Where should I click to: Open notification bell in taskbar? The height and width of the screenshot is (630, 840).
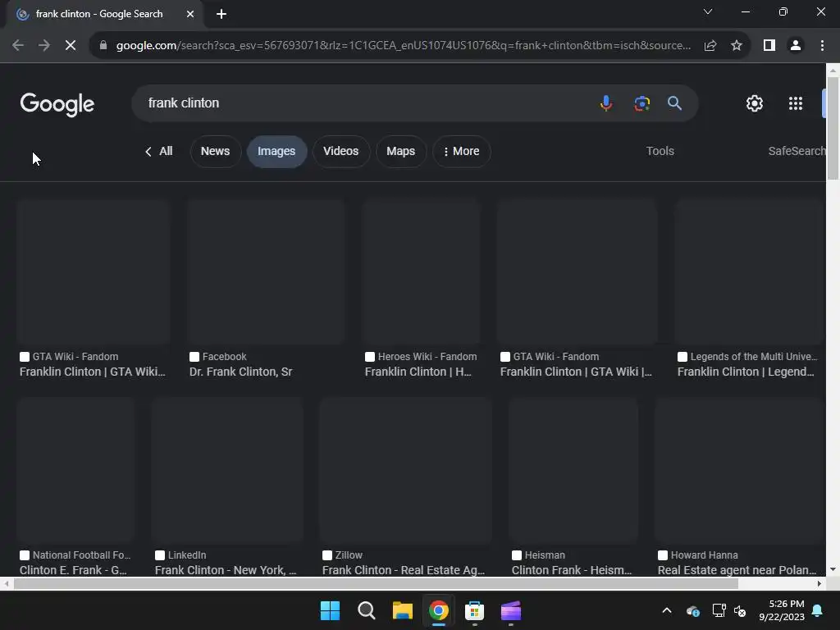818,610
